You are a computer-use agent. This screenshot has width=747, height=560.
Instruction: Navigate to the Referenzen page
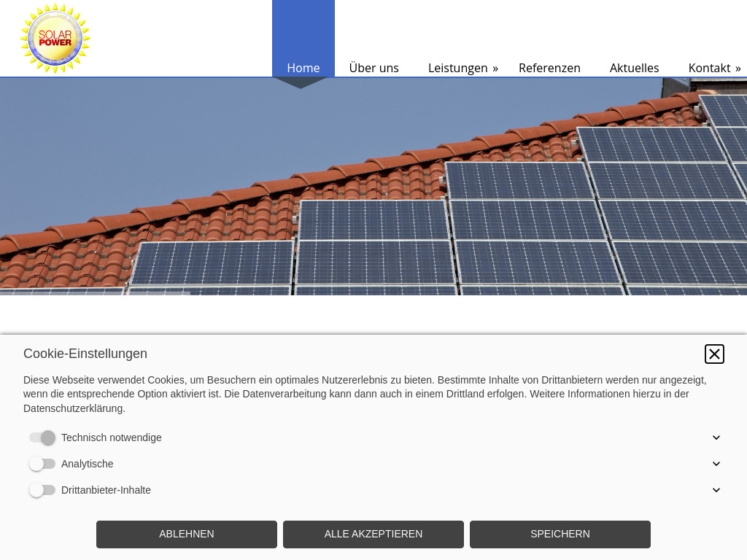pyautogui.click(x=549, y=68)
